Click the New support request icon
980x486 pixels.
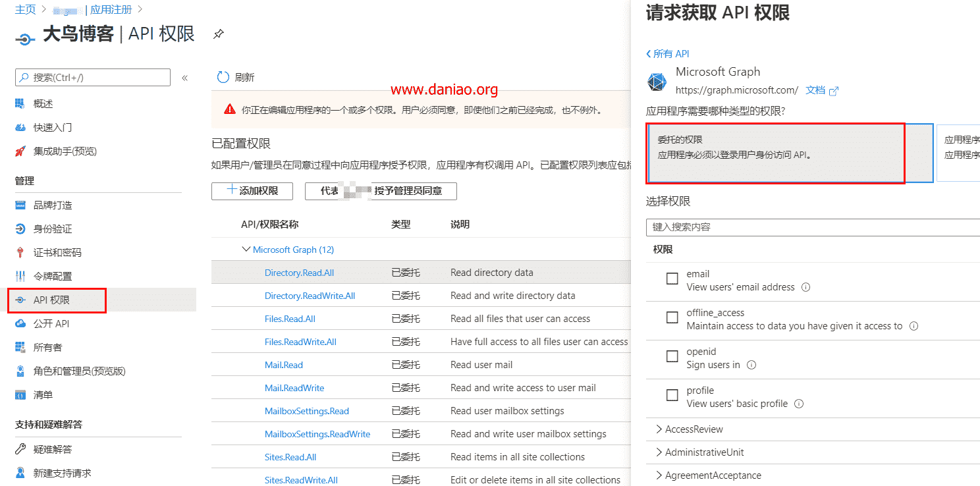[20, 473]
